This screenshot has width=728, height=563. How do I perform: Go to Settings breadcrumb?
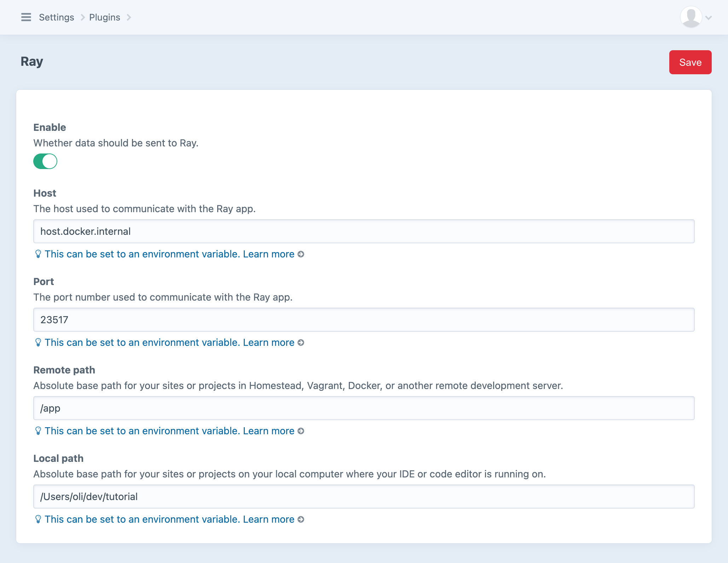[57, 17]
